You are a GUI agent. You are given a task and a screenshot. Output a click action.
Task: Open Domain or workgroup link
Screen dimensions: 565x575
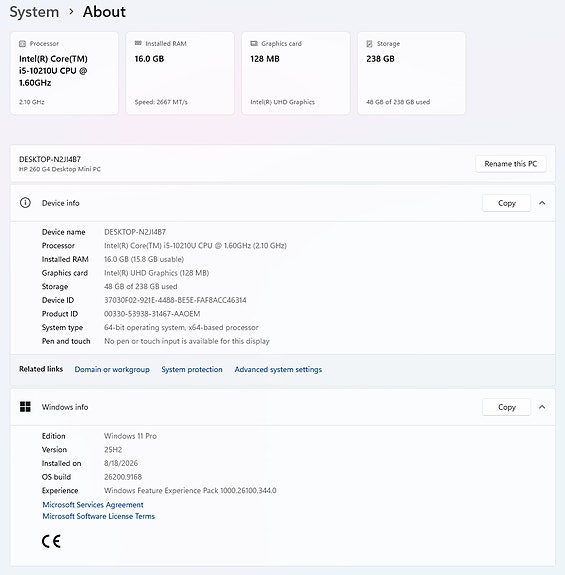click(x=112, y=369)
